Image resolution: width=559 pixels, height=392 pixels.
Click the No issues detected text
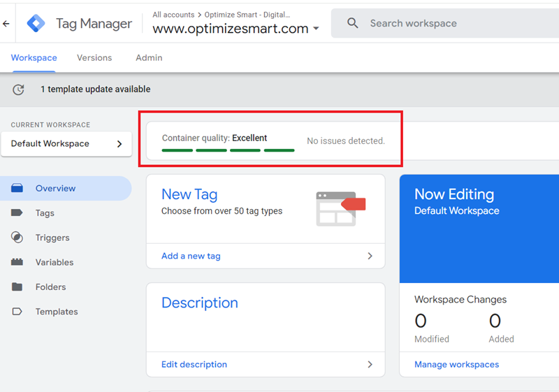[x=346, y=140]
